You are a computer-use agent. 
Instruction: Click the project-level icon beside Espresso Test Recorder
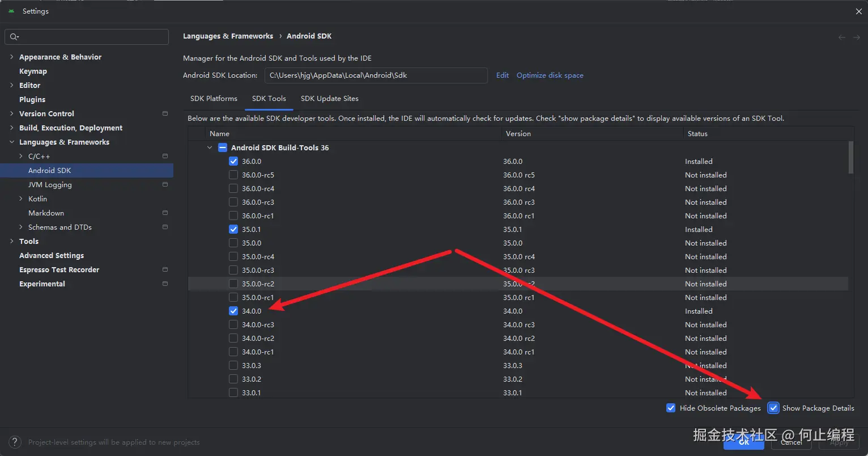click(165, 269)
